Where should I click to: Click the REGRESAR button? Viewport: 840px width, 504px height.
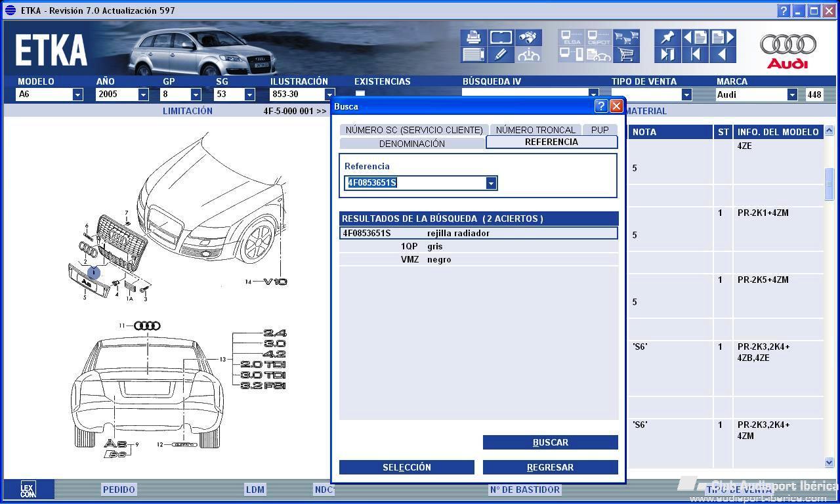pyautogui.click(x=551, y=467)
